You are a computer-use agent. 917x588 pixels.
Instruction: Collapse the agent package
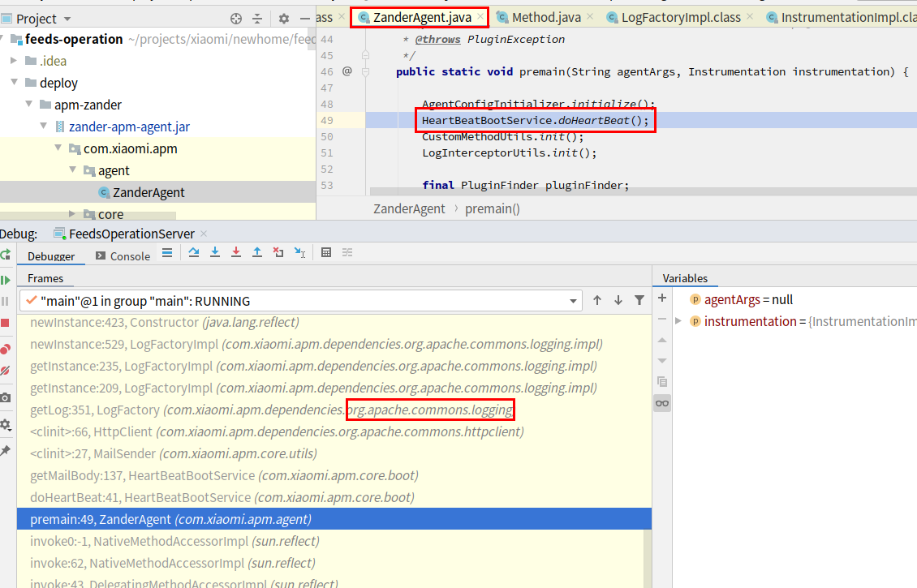coord(72,170)
